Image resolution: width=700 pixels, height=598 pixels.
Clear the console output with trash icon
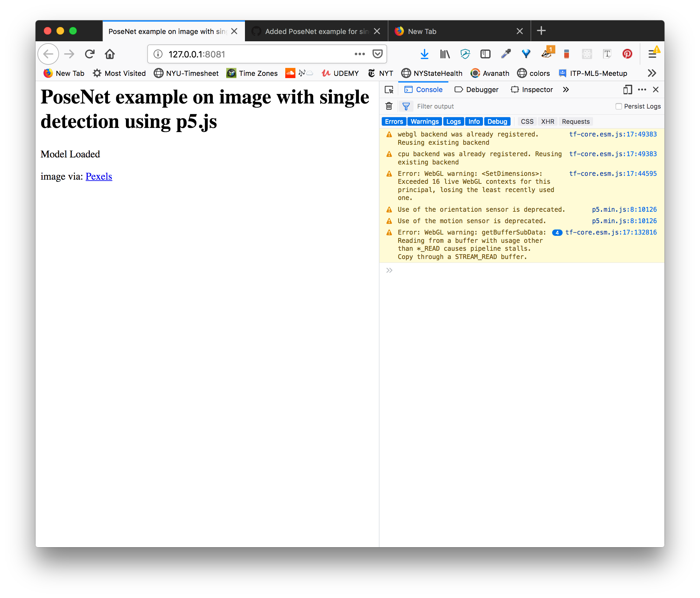tap(388, 106)
